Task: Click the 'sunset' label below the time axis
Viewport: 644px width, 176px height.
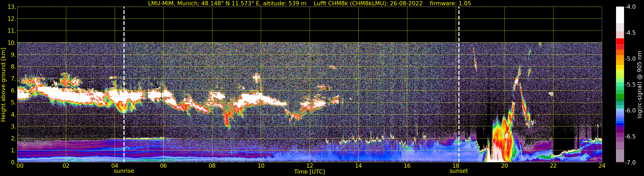Action: pos(459,171)
